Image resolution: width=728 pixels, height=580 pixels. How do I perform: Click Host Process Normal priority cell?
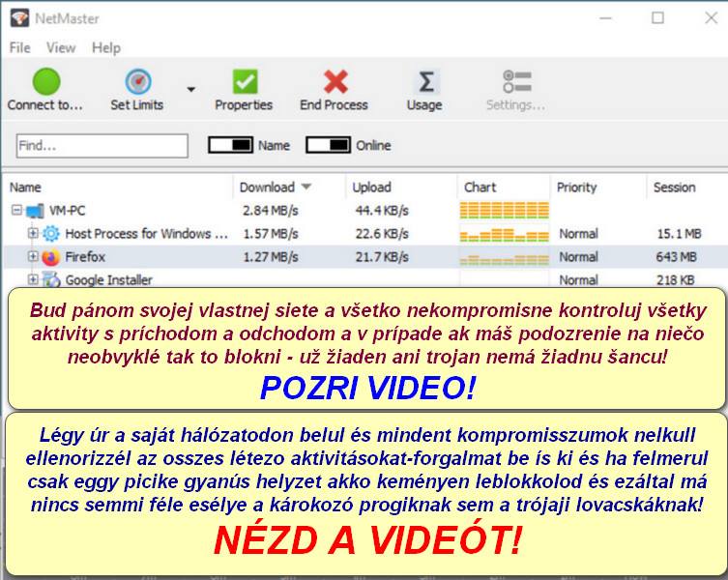[x=578, y=234]
